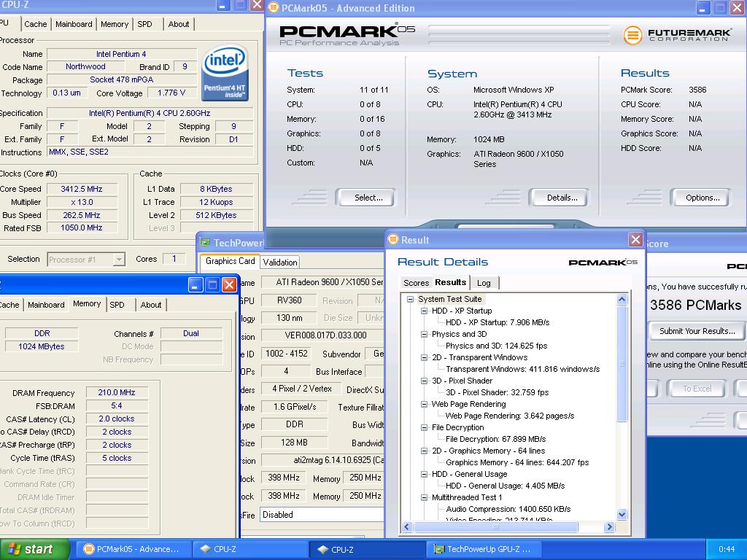
Task: Click the Rated FSB value 1050.0 MHz
Action: pyautogui.click(x=82, y=228)
